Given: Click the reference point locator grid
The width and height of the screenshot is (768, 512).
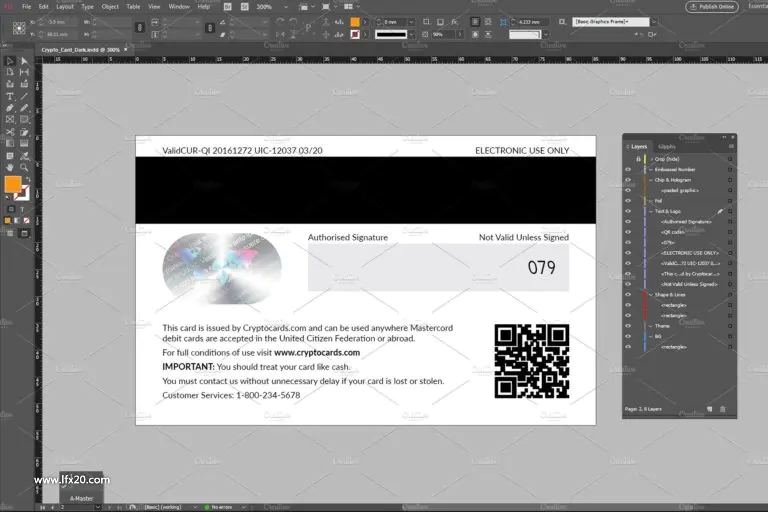Looking at the screenshot, I should click(19, 28).
